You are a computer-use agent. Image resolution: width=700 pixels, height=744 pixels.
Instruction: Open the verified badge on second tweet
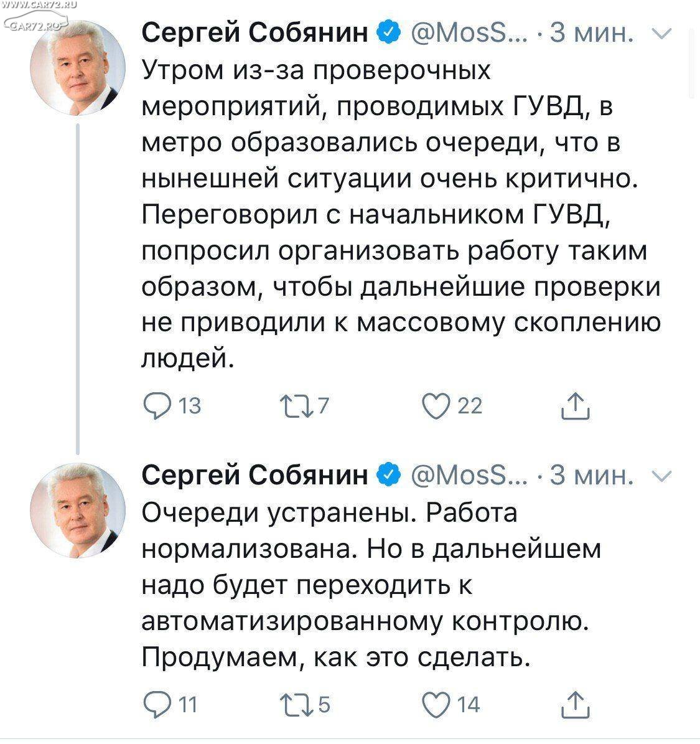389,474
